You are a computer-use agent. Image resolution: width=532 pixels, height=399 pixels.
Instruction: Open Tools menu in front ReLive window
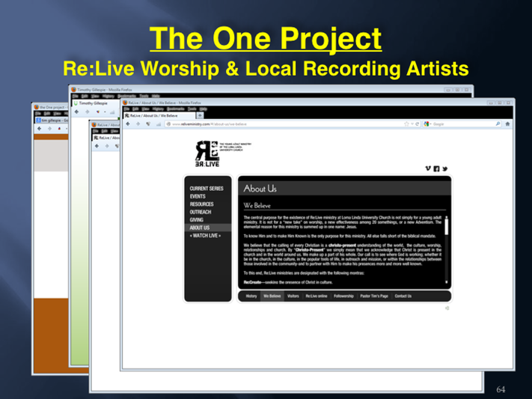click(x=192, y=109)
